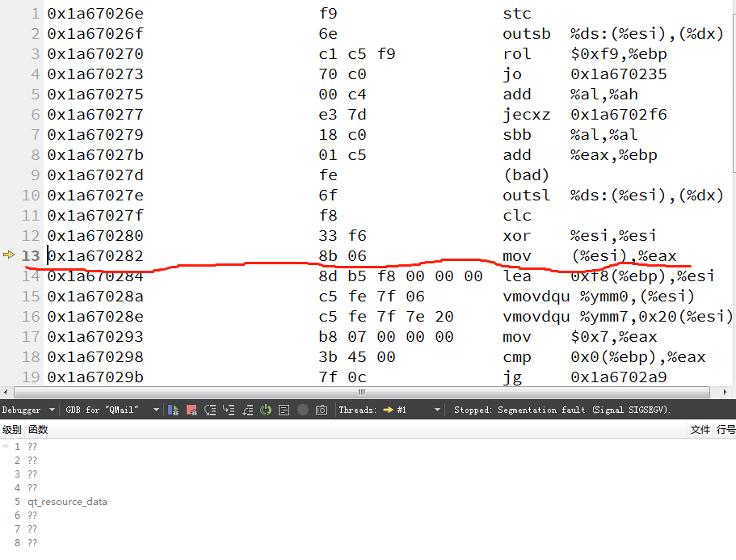Click the 文件 column header
736x560 pixels.
[x=700, y=430]
